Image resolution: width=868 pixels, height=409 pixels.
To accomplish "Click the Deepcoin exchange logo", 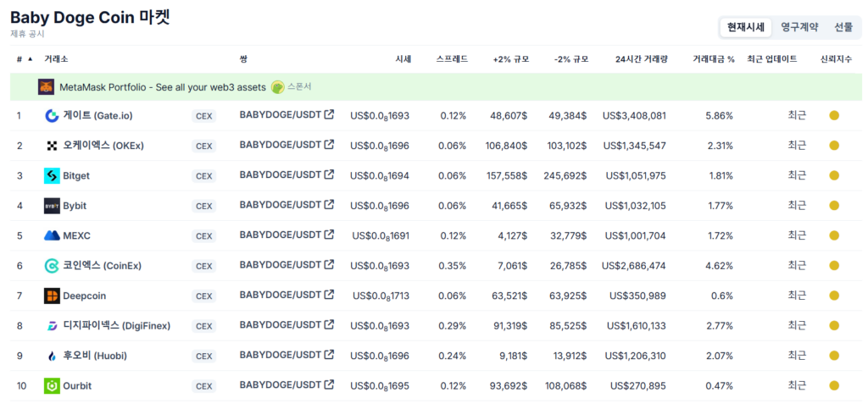I will (52, 296).
